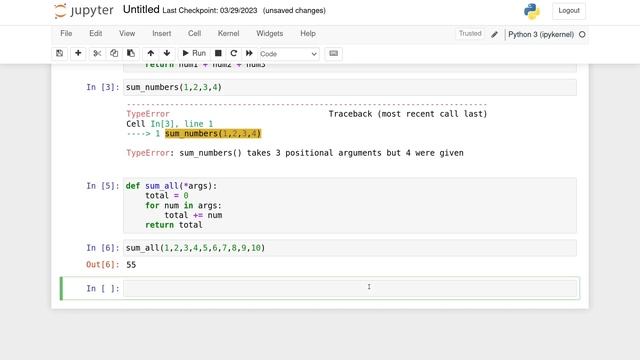The width and height of the screenshot is (640, 360).
Task: Click Traceback (most recent call last) text
Action: 408,114
